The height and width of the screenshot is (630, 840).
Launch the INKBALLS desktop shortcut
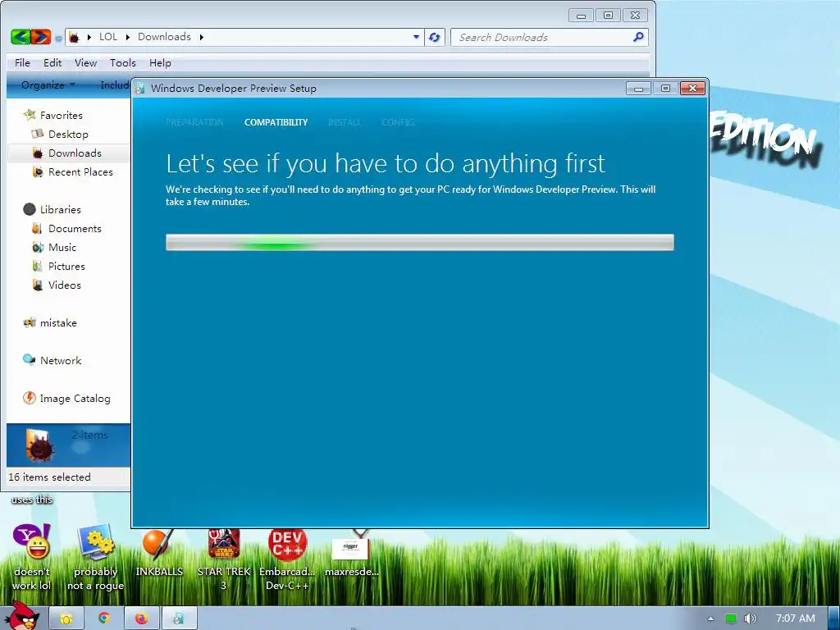pos(159,553)
